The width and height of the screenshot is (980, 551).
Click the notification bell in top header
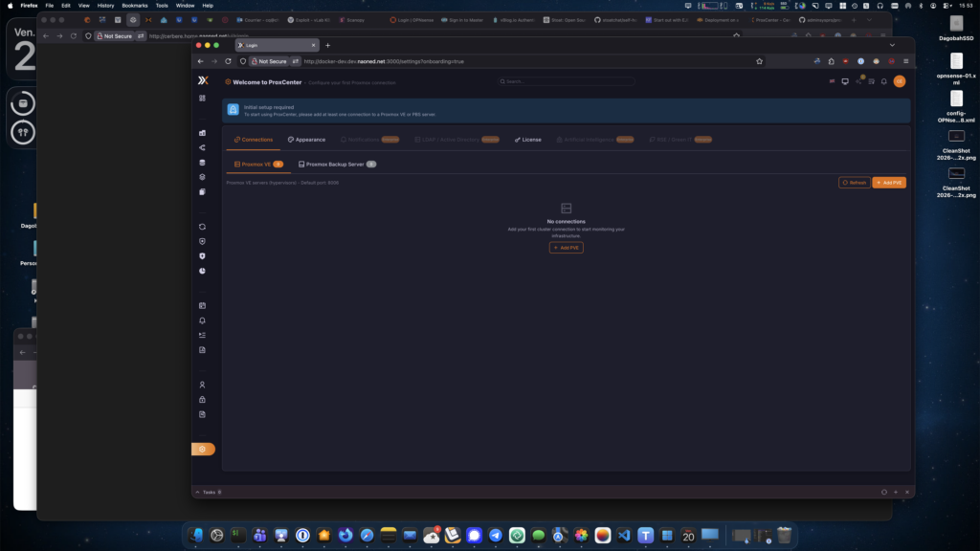point(884,81)
